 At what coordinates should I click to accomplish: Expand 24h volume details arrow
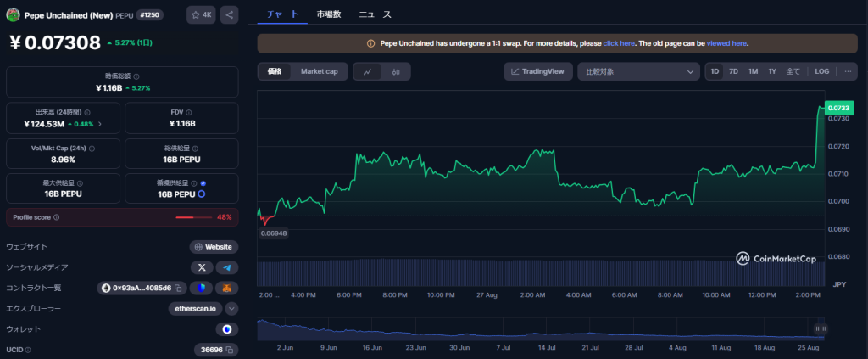100,124
